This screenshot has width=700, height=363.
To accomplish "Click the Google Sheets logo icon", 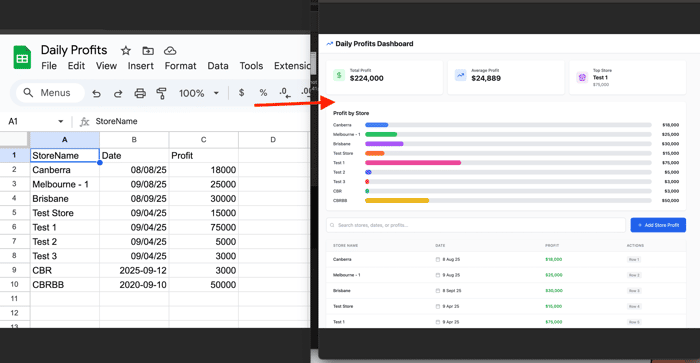I will pyautogui.click(x=22, y=57).
